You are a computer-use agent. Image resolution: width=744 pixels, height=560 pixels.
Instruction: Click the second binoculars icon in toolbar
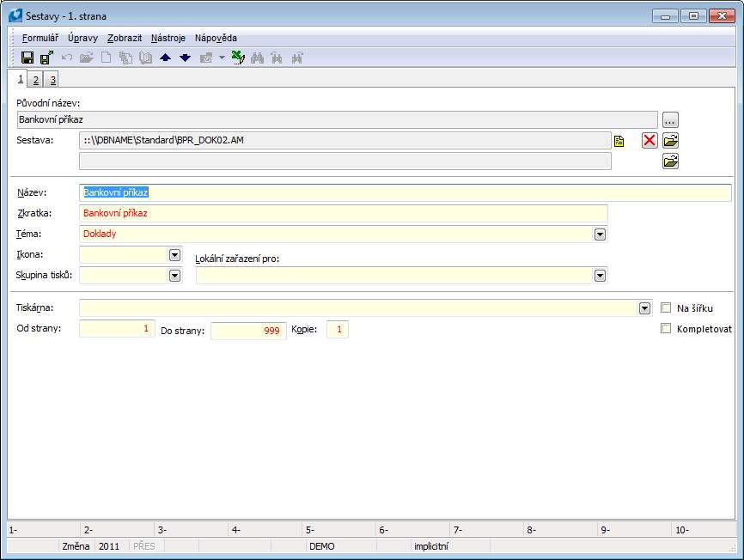click(277, 58)
